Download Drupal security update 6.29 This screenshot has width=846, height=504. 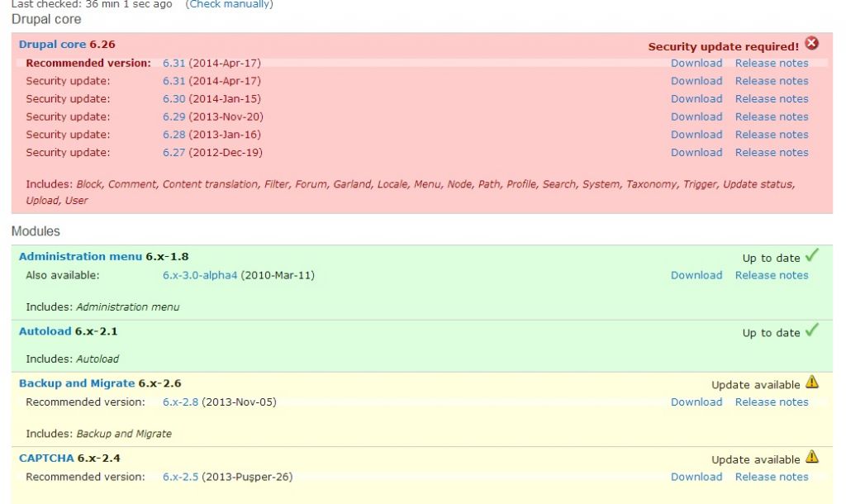696,116
